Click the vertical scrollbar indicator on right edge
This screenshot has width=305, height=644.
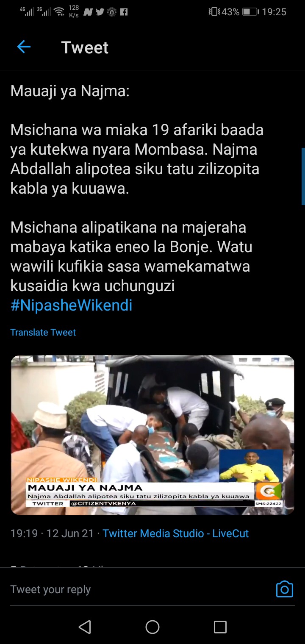click(x=303, y=176)
